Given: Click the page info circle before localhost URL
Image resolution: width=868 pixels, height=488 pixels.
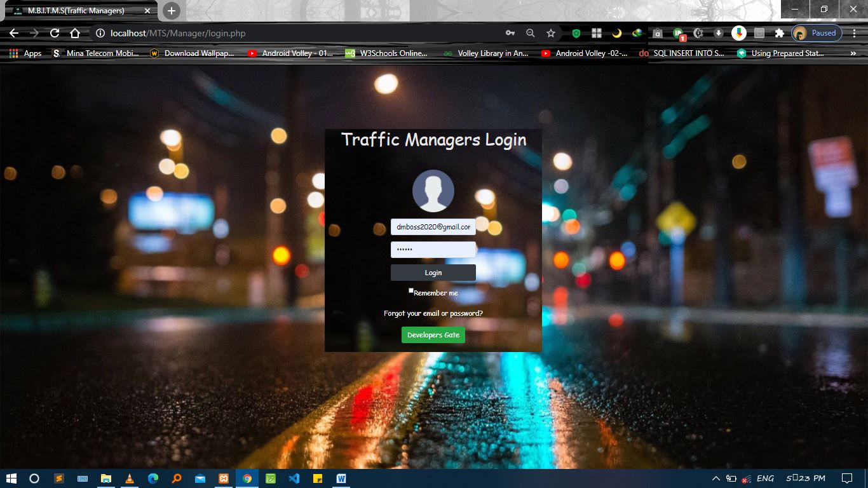Looking at the screenshot, I should [100, 33].
